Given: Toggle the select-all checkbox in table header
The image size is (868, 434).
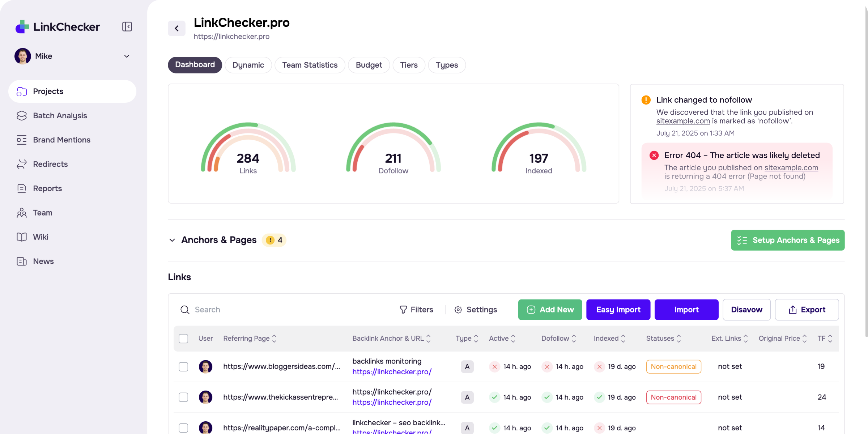Looking at the screenshot, I should 183,339.
